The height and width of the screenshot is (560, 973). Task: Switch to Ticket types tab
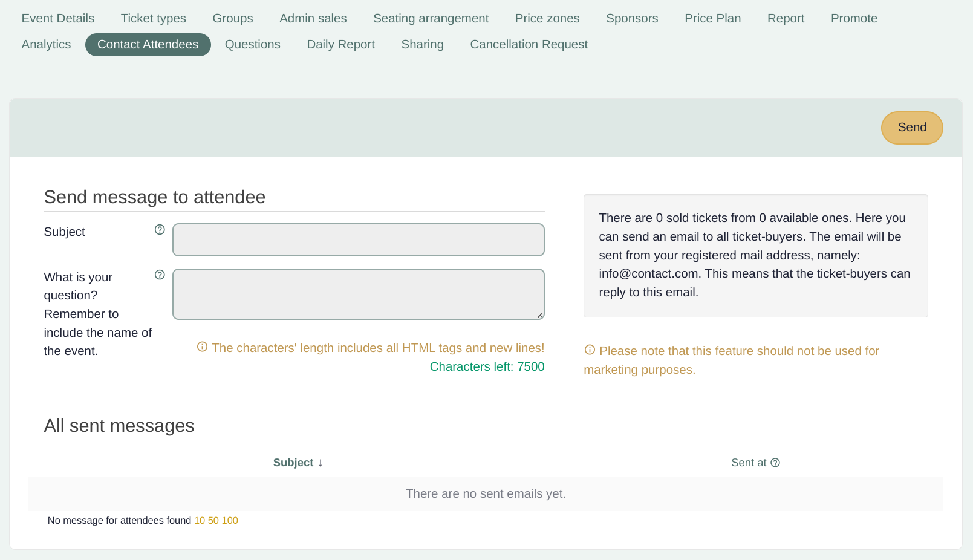coord(154,18)
